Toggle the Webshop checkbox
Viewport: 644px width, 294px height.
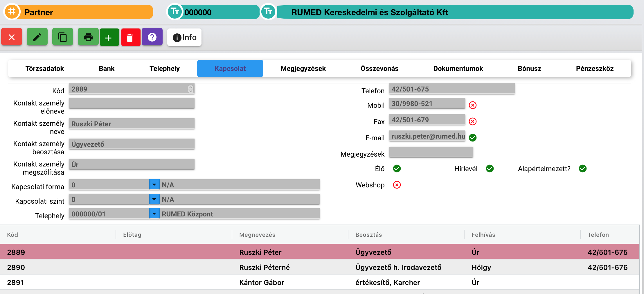tap(397, 185)
